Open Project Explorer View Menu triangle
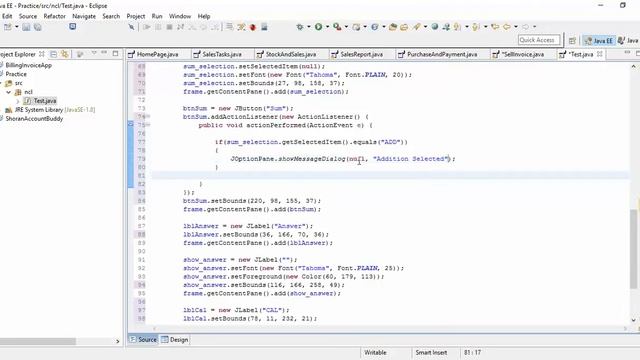Image resolution: width=640 pixels, height=360 pixels. [x=94, y=53]
